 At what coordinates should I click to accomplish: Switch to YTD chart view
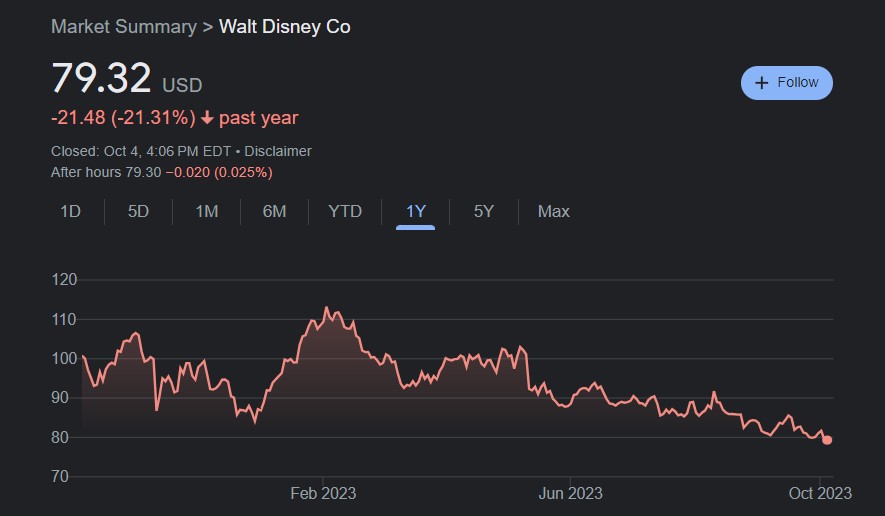[x=345, y=211]
